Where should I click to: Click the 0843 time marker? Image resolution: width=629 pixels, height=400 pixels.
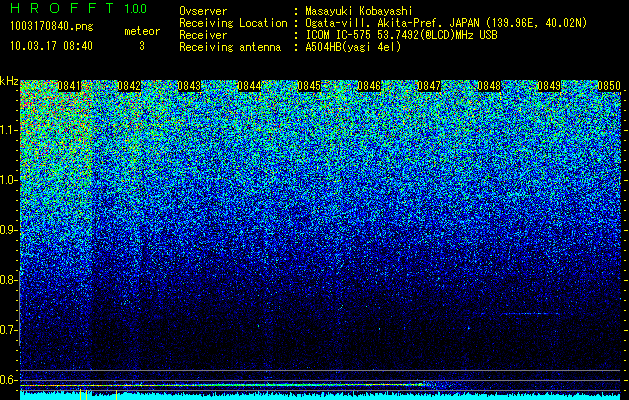pyautogui.click(x=189, y=86)
